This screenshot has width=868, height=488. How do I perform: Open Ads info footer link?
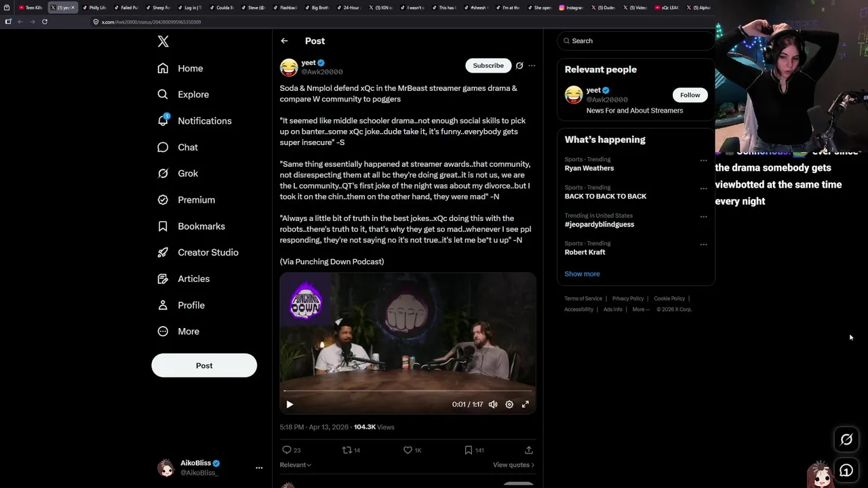click(613, 309)
